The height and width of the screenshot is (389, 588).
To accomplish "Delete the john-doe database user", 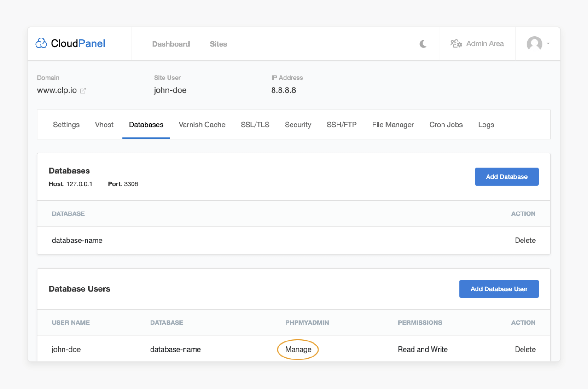I will [x=525, y=349].
